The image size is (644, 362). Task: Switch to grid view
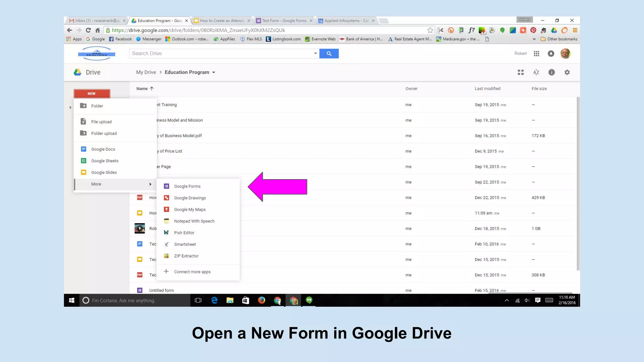click(521, 72)
